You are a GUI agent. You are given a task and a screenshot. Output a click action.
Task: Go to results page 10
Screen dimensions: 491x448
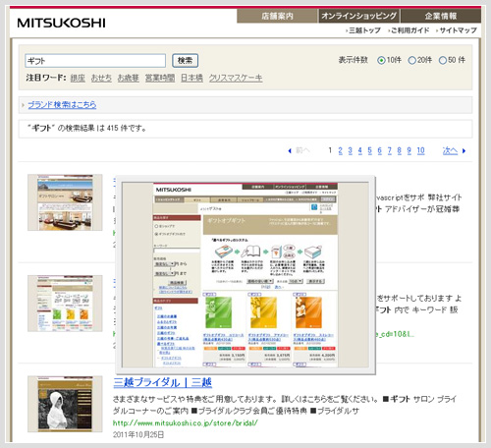click(x=420, y=150)
